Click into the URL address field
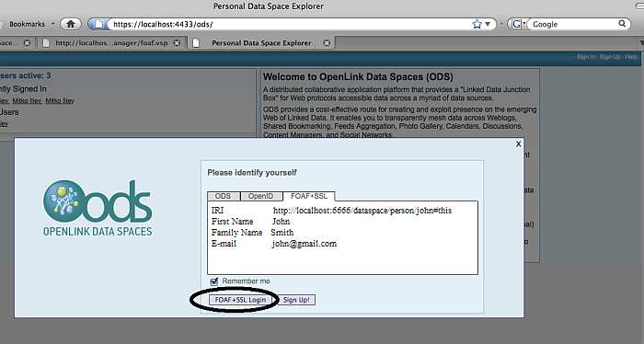This screenshot has height=344, width=644. [x=287, y=24]
